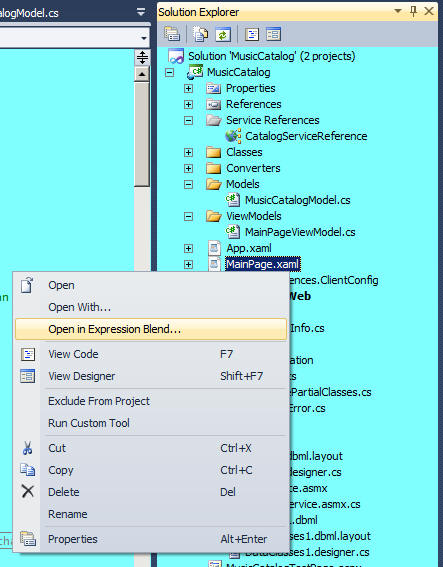The image size is (443, 567).
Task: Click the editor scrollbar up arrow
Action: [x=142, y=74]
